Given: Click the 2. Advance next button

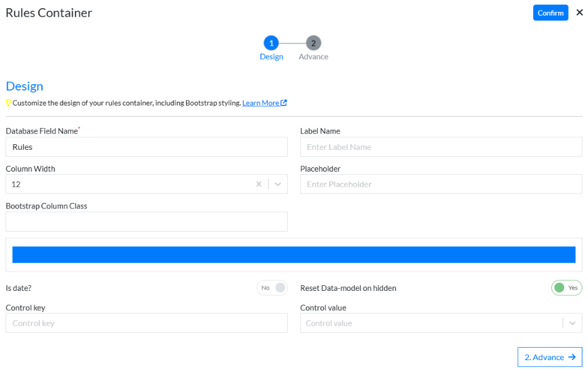Looking at the screenshot, I should click(549, 357).
